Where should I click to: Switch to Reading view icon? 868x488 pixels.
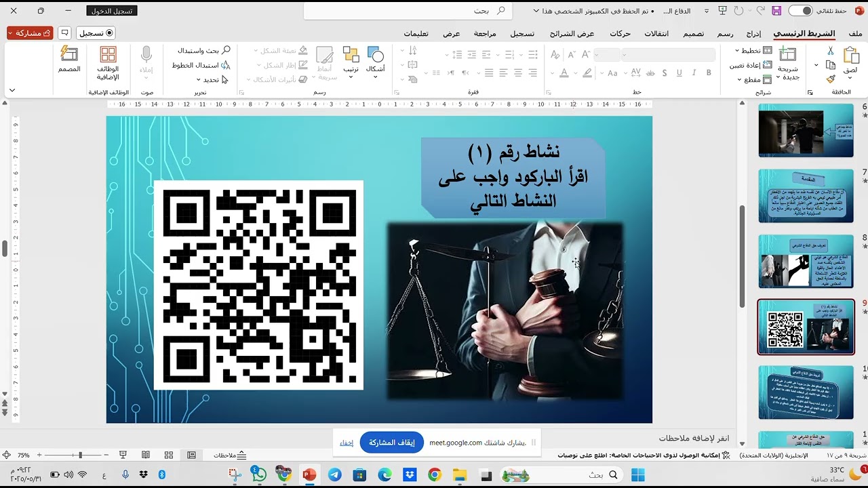click(146, 455)
